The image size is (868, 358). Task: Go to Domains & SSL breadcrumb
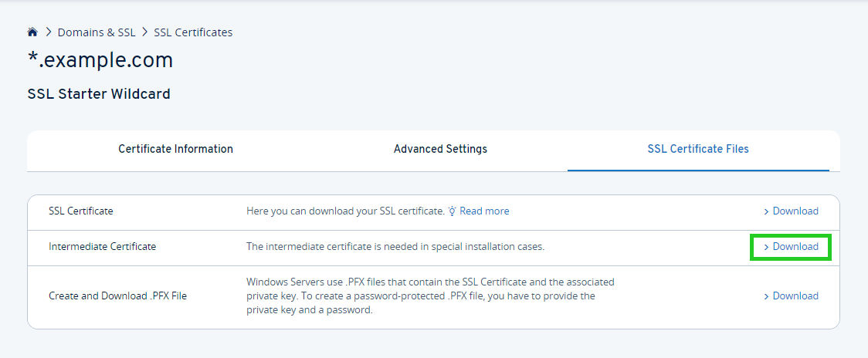97,32
